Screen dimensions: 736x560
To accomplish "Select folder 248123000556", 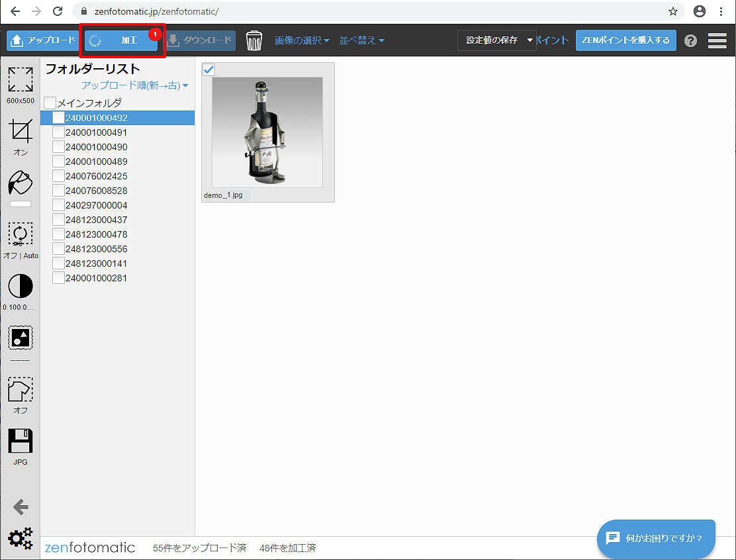I will 96,249.
